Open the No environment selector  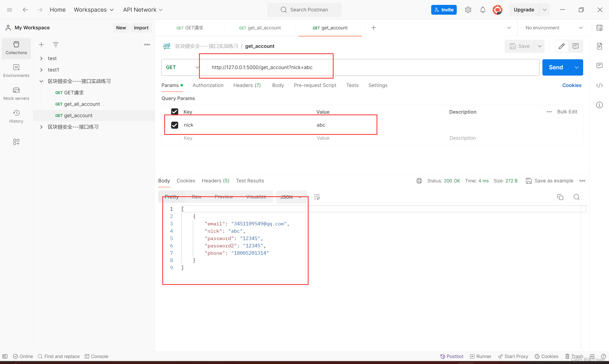click(x=554, y=28)
